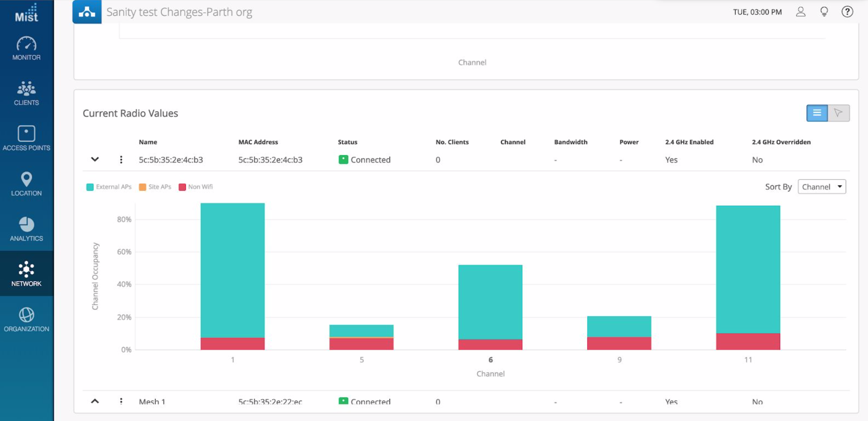
Task: Collapse the 5c:5b:35:2e:4c:b3 row chevron
Action: [95, 159]
